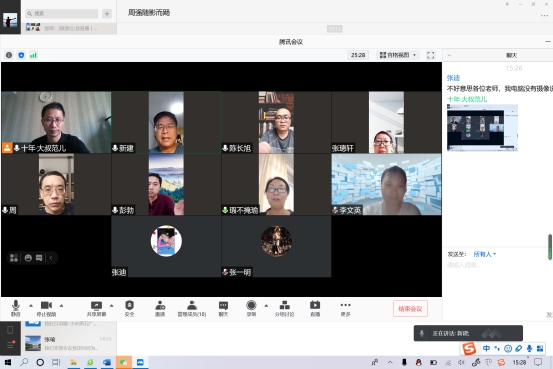Click the green network signal status icon

33,55
